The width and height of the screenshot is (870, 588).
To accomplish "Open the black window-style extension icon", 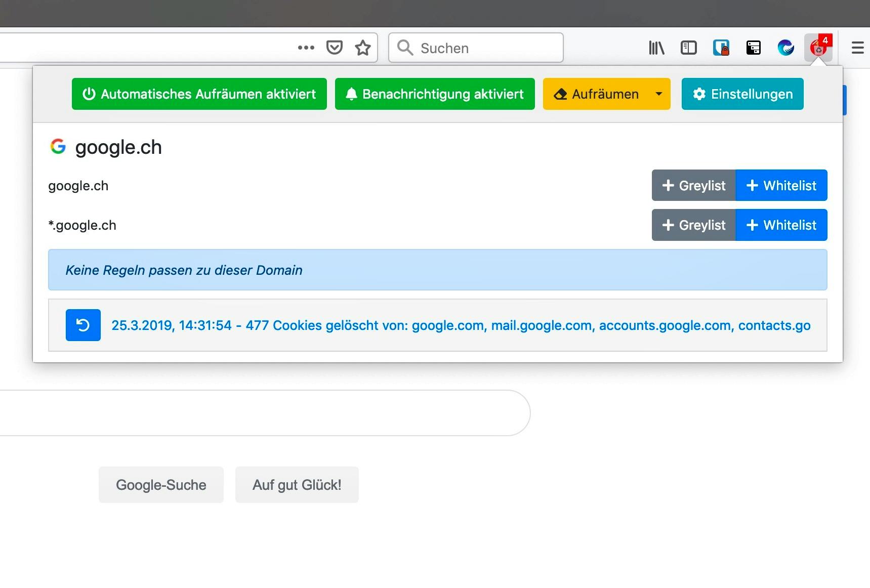I will pyautogui.click(x=754, y=48).
